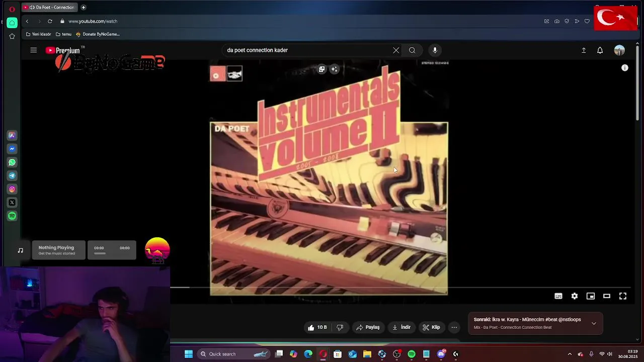
Task: Open the 03:19 clock and calendar
Action: click(x=628, y=354)
